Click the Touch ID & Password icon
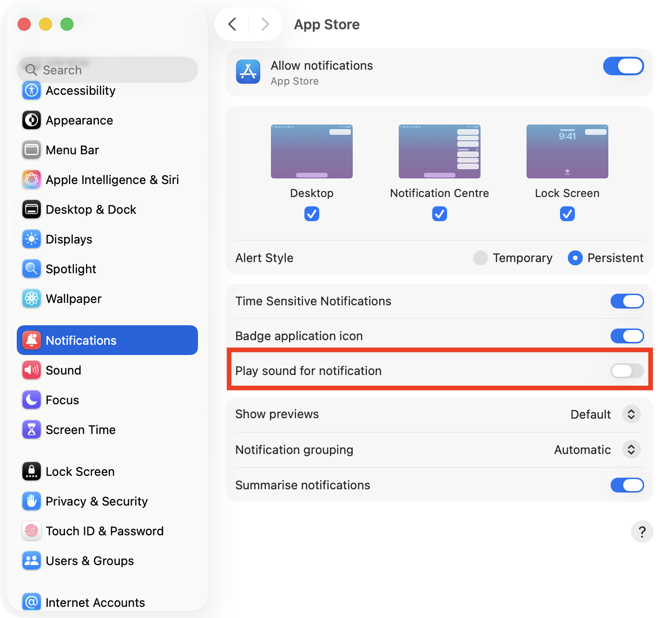This screenshot has width=672, height=618. tap(31, 531)
